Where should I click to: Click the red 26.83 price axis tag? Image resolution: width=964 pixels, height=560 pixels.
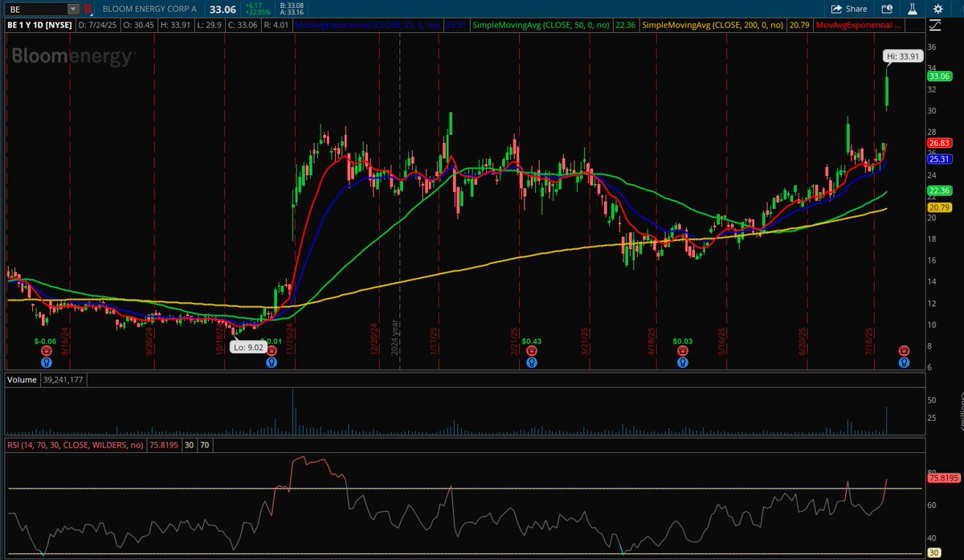click(940, 142)
